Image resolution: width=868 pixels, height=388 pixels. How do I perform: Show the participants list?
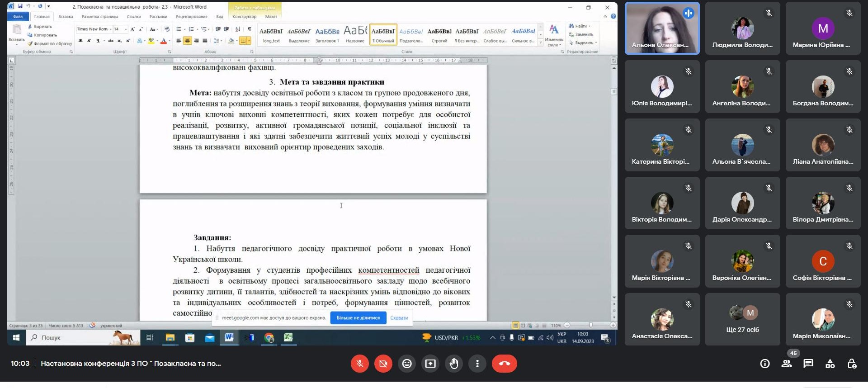[x=787, y=364]
